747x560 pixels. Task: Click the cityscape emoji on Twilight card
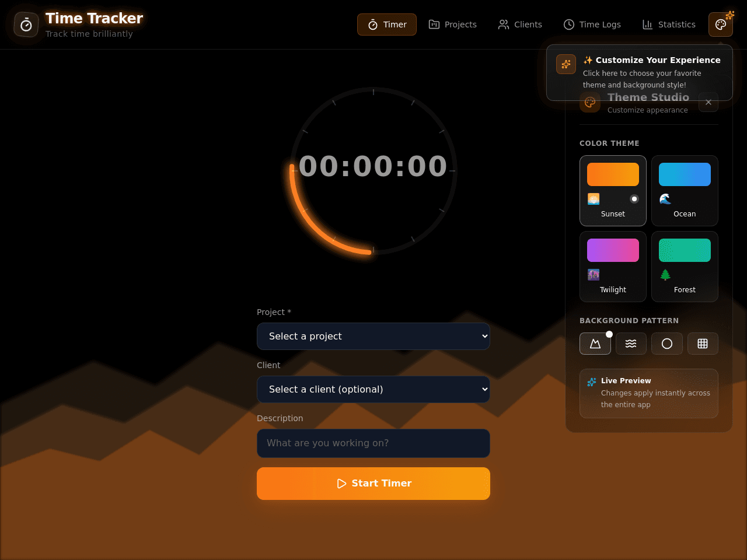point(594,275)
